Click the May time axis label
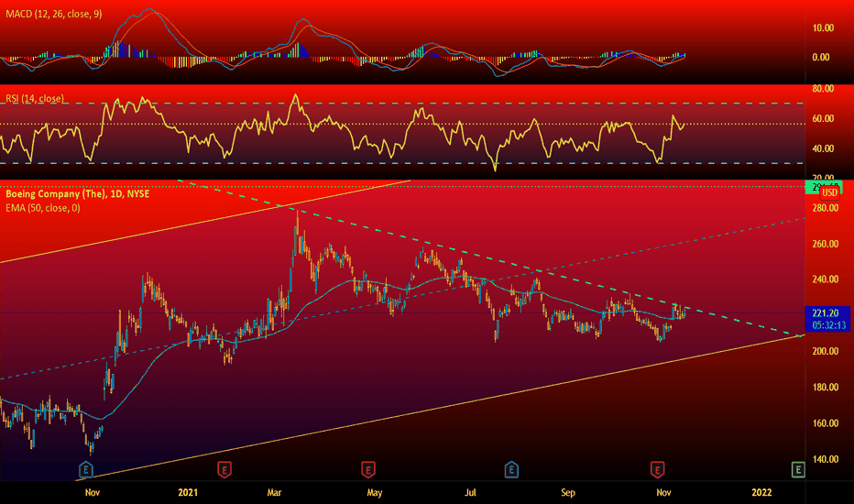The width and height of the screenshot is (854, 504). coord(374,493)
